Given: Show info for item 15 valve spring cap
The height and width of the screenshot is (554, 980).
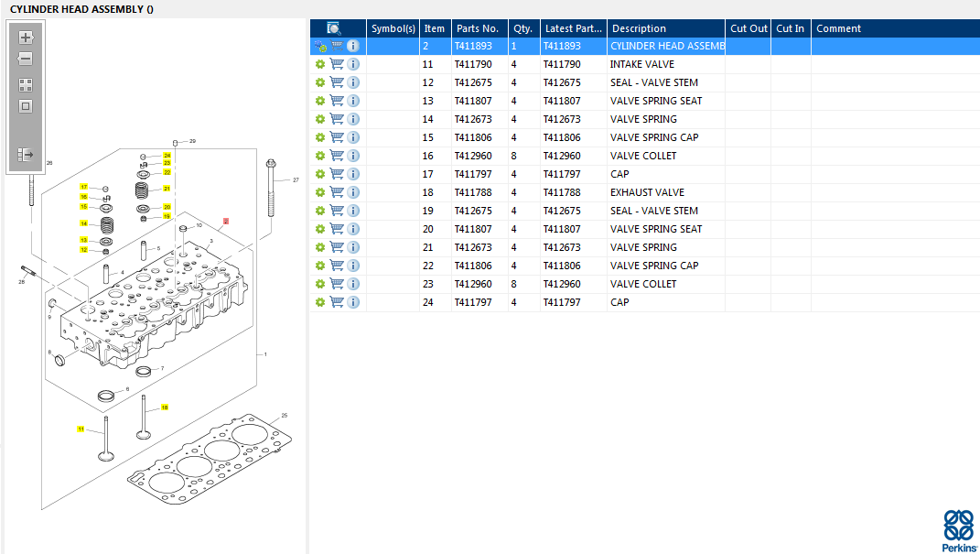Looking at the screenshot, I should [x=353, y=137].
